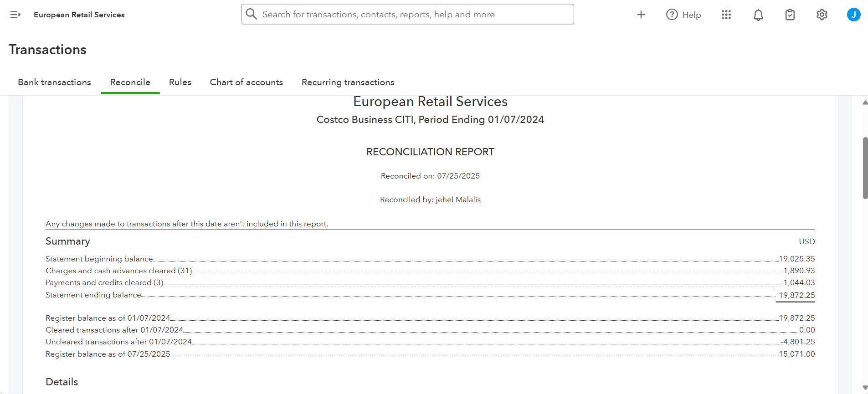Click the scroll up arrow
The image size is (868, 394).
(865, 103)
